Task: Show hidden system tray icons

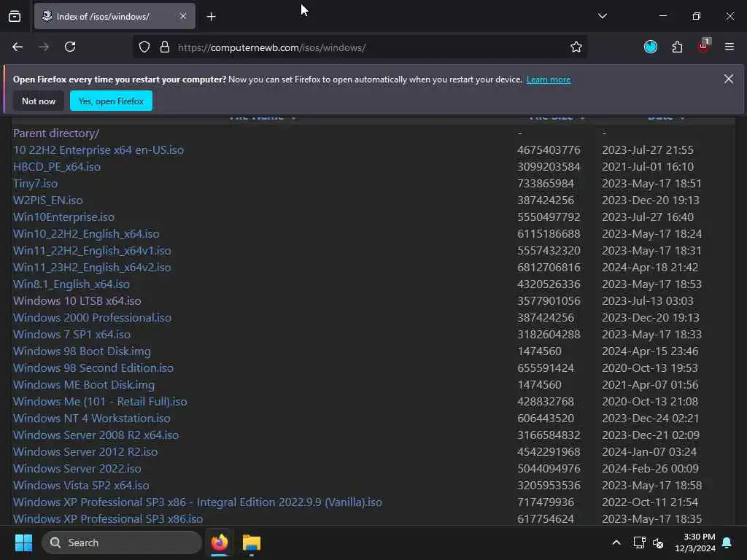Action: click(x=616, y=542)
